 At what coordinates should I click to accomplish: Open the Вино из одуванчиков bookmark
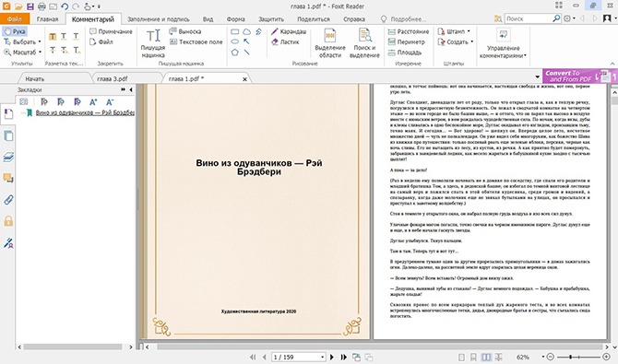coord(85,112)
